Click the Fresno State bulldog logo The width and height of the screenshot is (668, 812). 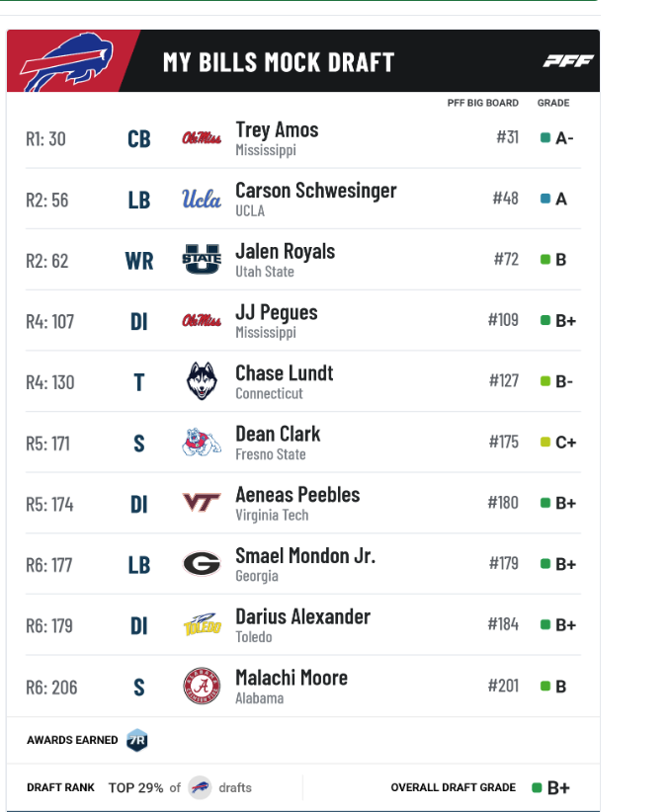click(x=202, y=442)
